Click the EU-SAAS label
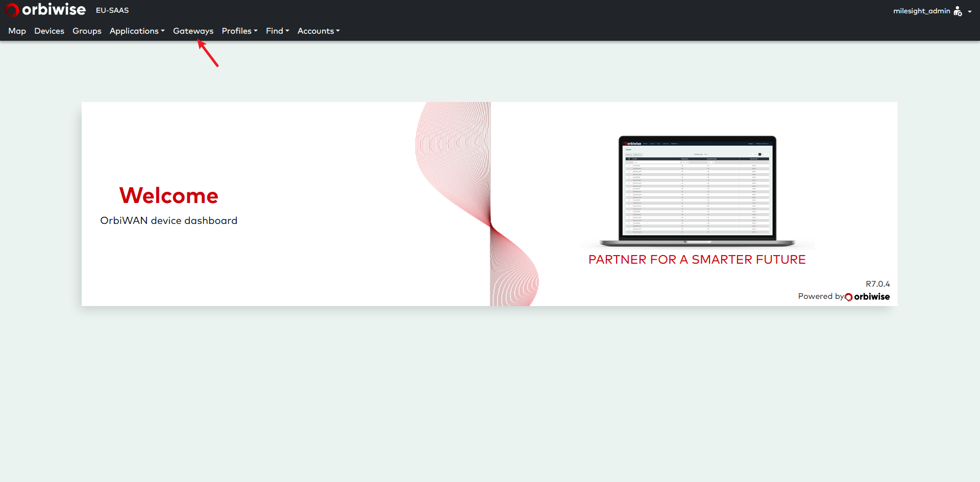The width and height of the screenshot is (980, 482). (112, 10)
